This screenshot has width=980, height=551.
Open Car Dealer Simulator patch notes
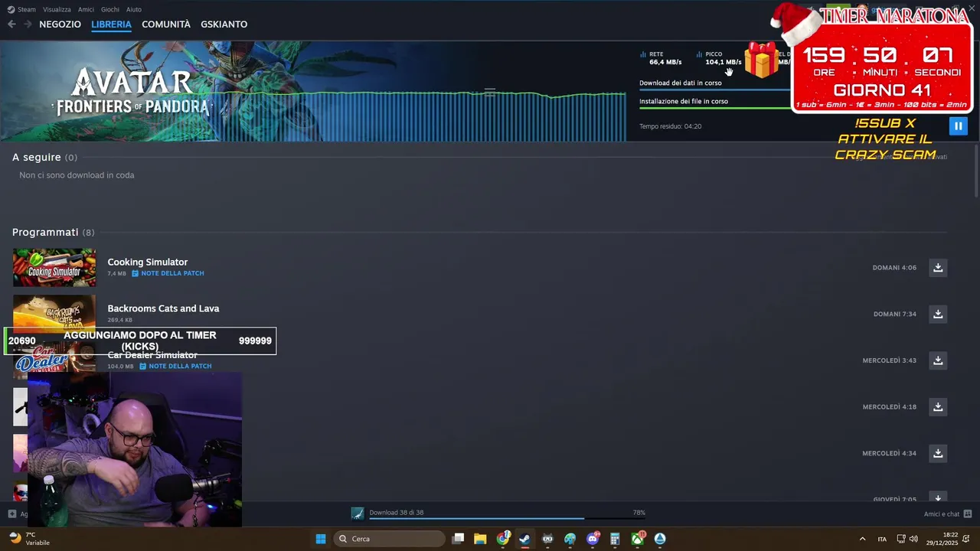pos(175,366)
